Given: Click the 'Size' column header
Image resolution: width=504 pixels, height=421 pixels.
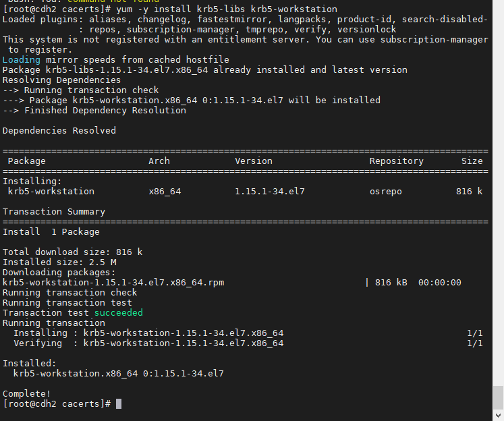Looking at the screenshot, I should point(472,161).
